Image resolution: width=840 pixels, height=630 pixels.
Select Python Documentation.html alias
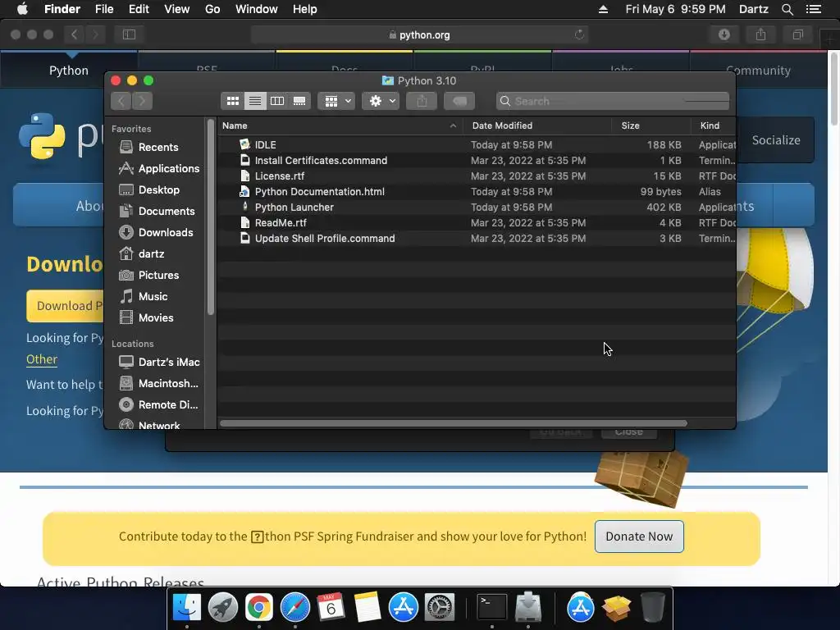(477, 191)
